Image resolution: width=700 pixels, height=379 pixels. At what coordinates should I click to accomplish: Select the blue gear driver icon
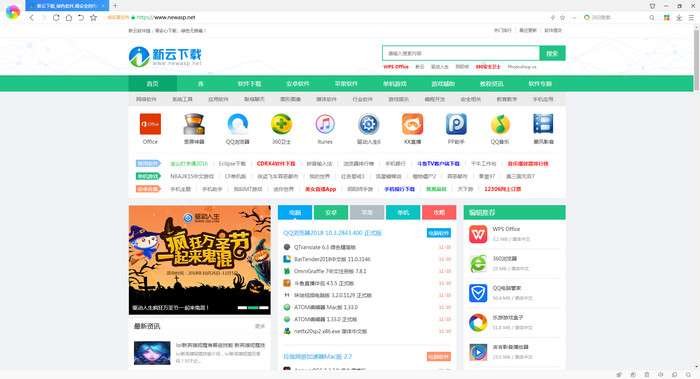pos(368,124)
